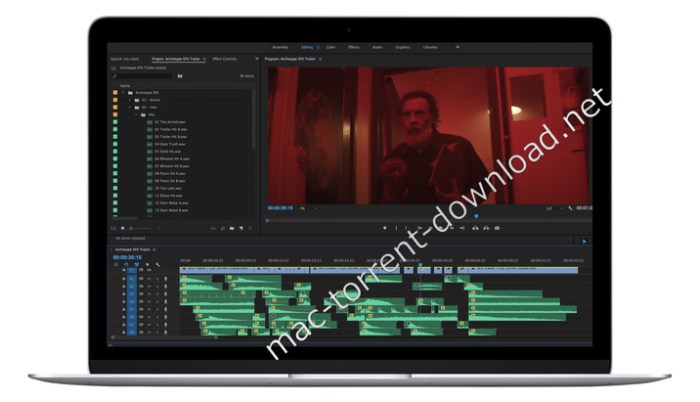Pick the Selection tool arrow

(584, 241)
